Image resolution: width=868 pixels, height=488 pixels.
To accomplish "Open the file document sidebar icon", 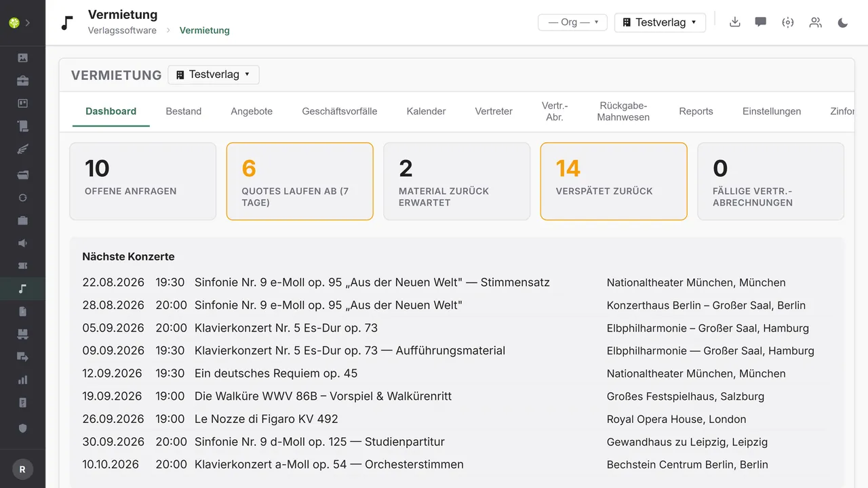I will point(22,311).
